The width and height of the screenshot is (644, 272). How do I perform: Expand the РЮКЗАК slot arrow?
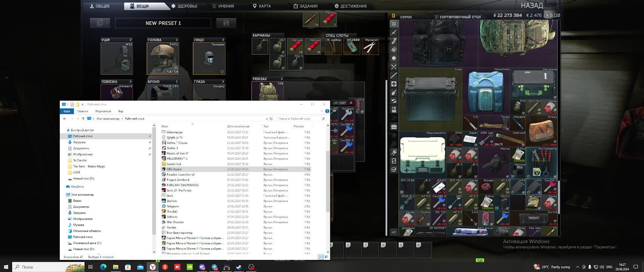(282, 79)
